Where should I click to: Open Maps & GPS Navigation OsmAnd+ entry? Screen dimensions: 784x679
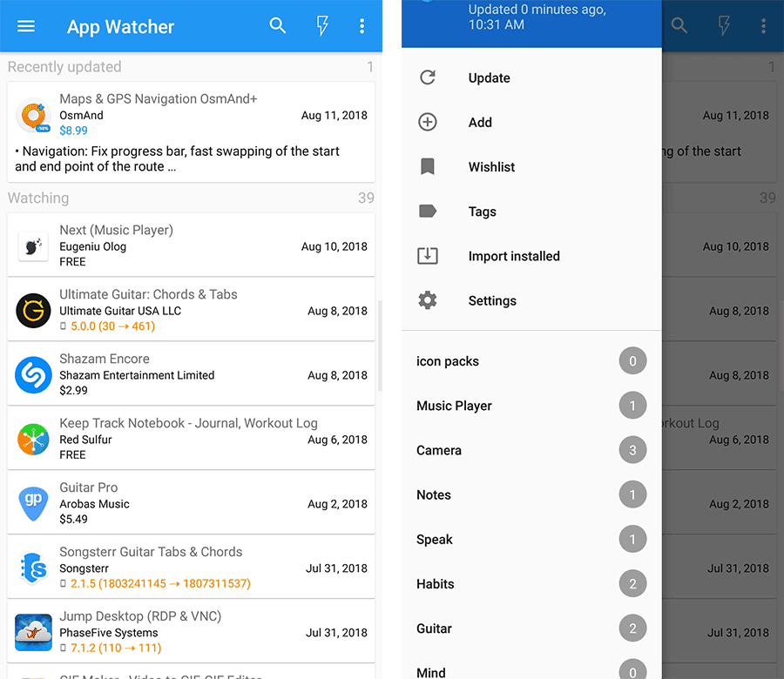tap(191, 132)
